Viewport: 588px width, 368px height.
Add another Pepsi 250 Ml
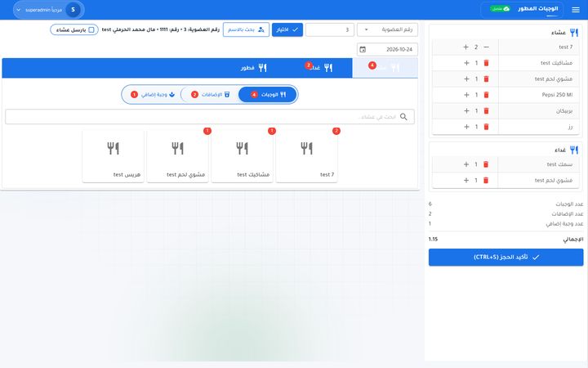click(x=466, y=95)
